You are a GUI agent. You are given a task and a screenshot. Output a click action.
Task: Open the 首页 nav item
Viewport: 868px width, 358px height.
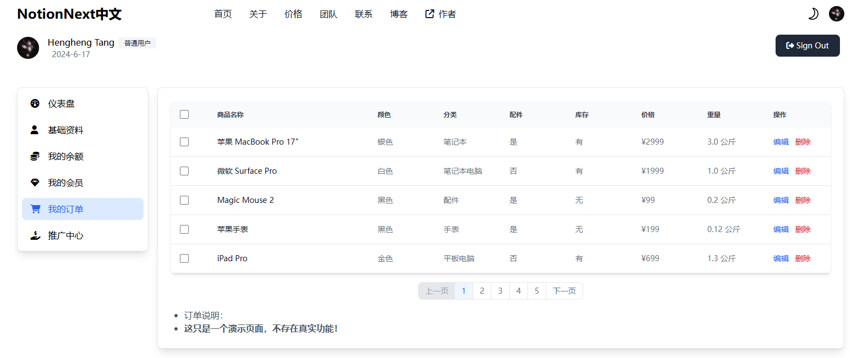223,14
